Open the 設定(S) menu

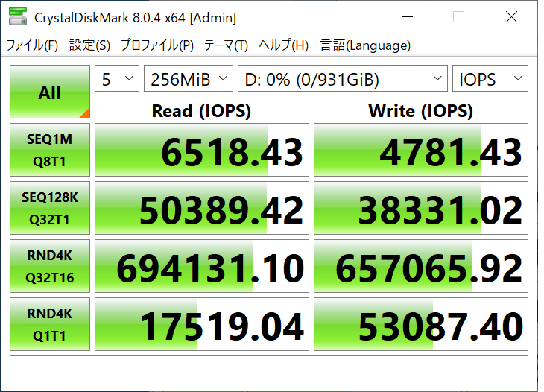(89, 45)
